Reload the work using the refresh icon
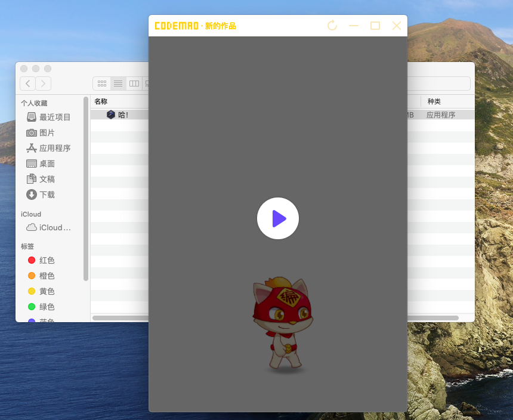Image resolution: width=513 pixels, height=420 pixels. (332, 26)
